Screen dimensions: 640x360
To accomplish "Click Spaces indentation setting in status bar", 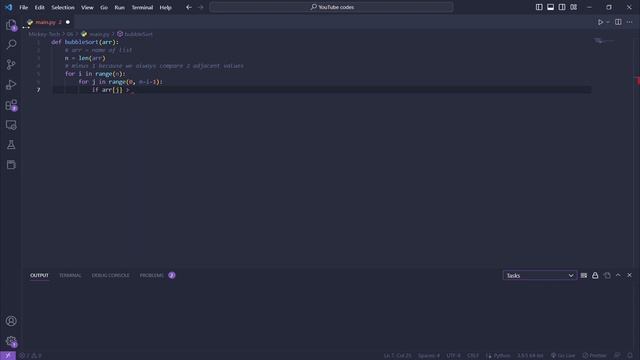I will (429, 356).
